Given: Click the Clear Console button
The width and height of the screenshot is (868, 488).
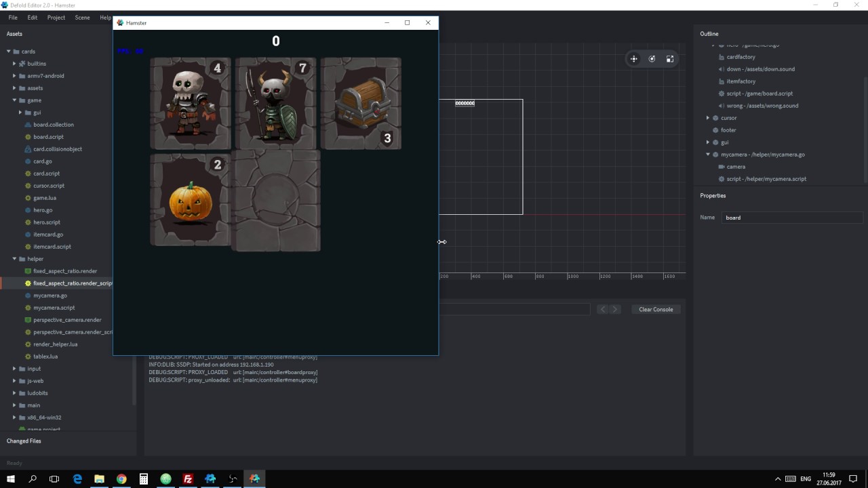Looking at the screenshot, I should pyautogui.click(x=656, y=310).
